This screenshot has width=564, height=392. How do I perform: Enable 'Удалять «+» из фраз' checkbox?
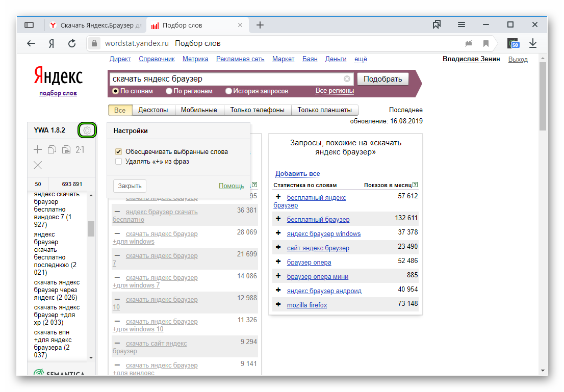118,162
